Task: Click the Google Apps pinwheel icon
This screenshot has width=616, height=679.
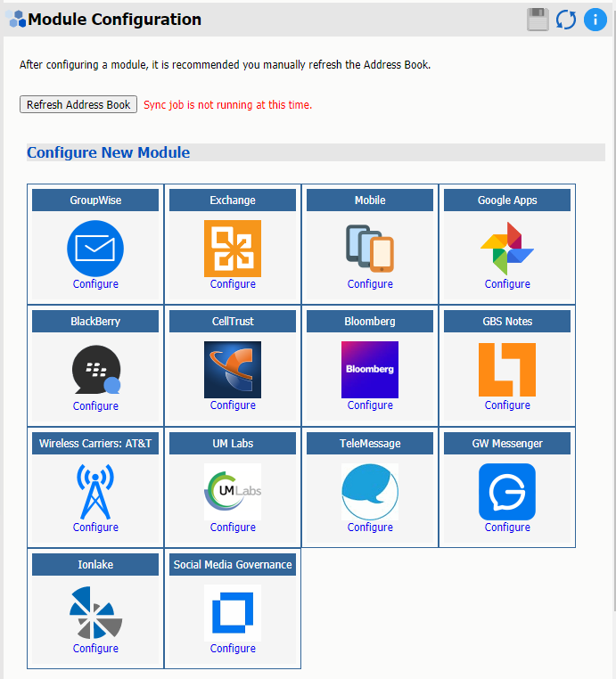Action: pos(507,249)
